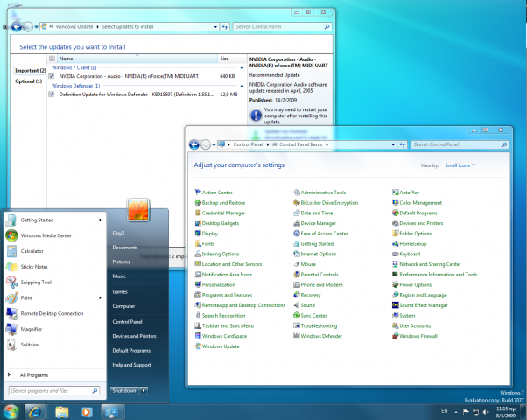527x420 pixels.
Task: Show hidden tray icons arrow
Action: tap(456, 412)
